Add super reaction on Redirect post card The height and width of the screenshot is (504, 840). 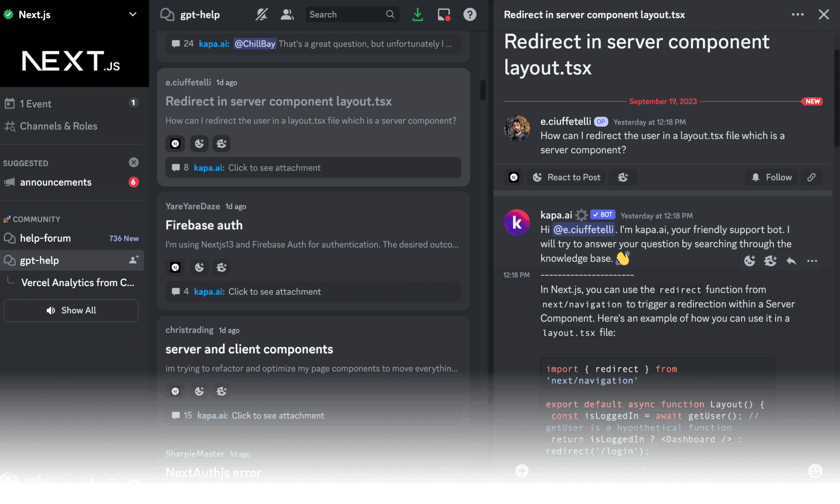222,144
